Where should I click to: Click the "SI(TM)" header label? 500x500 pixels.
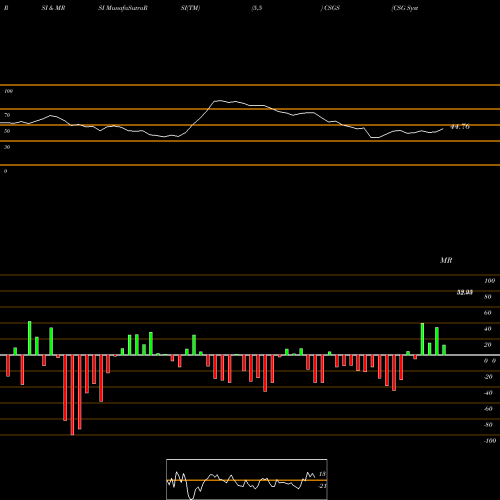pos(190,8)
